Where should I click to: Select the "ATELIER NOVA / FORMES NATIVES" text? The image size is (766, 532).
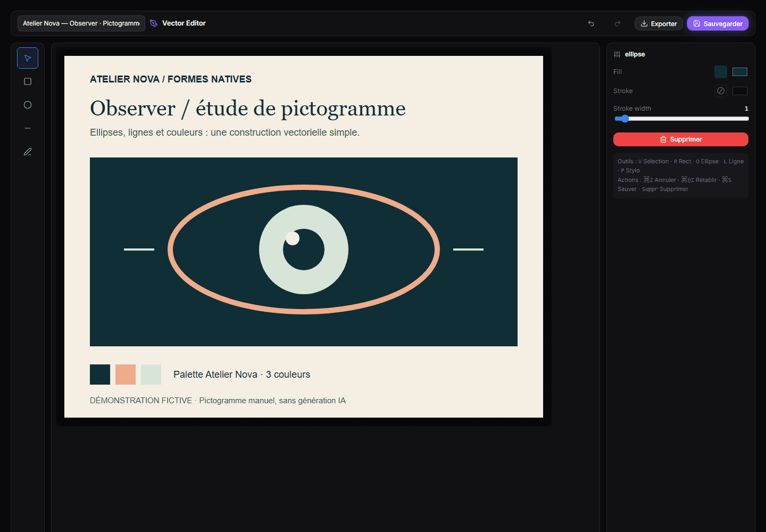pos(171,79)
